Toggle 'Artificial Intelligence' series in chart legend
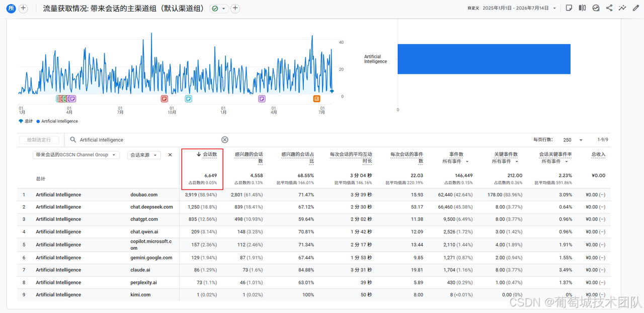 57,121
